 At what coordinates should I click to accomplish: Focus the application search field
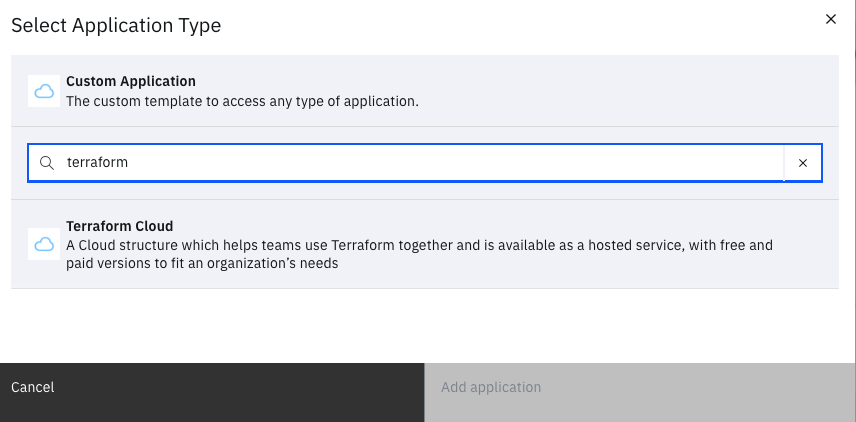406,163
